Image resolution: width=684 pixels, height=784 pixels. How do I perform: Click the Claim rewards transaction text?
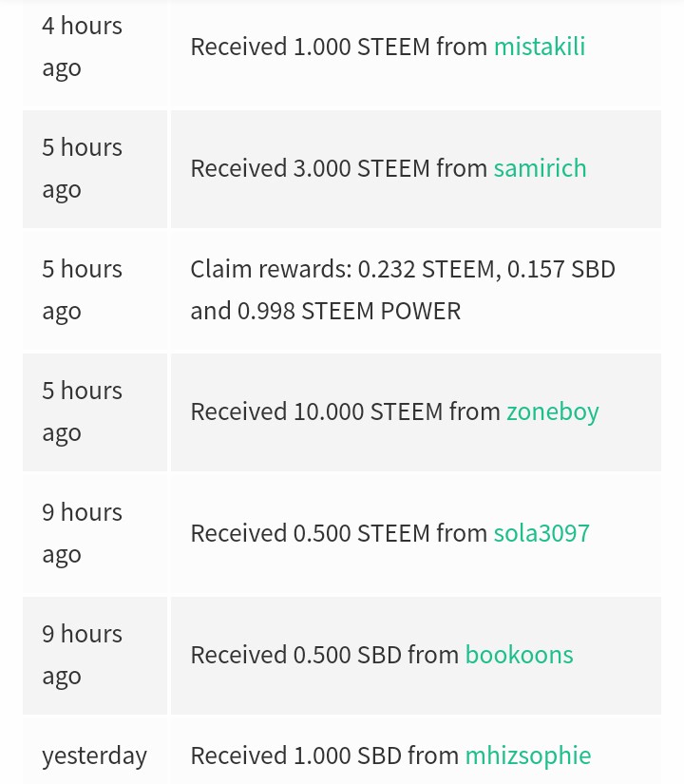[402, 290]
